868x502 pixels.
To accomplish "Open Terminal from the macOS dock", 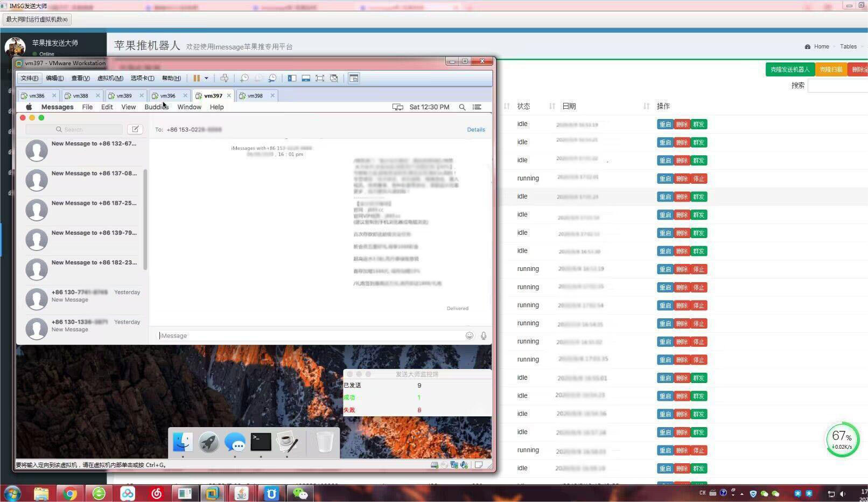I will coord(261,442).
